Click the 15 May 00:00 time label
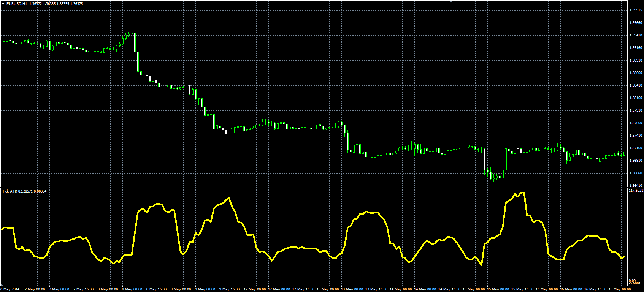Viewport: 644px width, 292px height. [x=474, y=289]
